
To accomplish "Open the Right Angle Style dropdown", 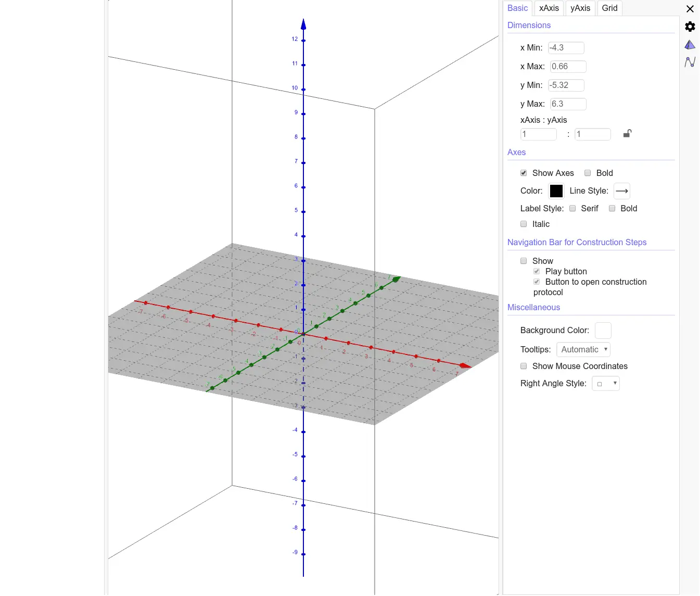I will point(605,383).
